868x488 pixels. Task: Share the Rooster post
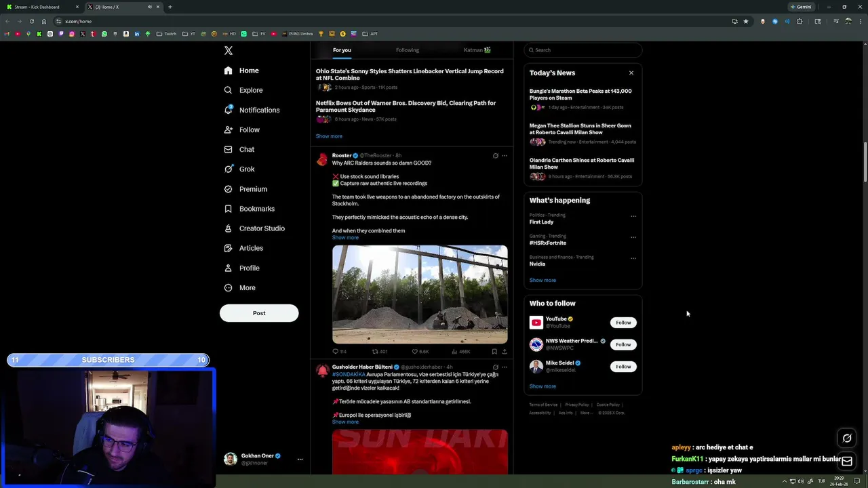[x=505, y=352]
